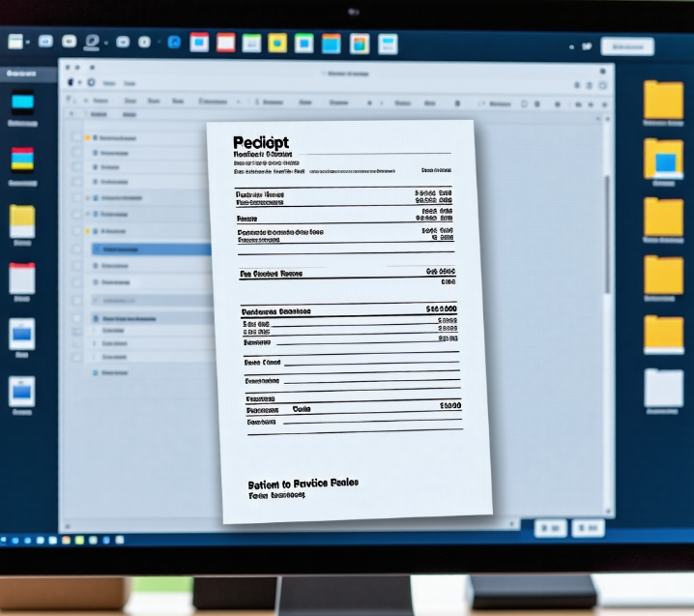The height and width of the screenshot is (616, 694).
Task: Click the green-framed blue square icon in top bar
Action: tap(304, 44)
